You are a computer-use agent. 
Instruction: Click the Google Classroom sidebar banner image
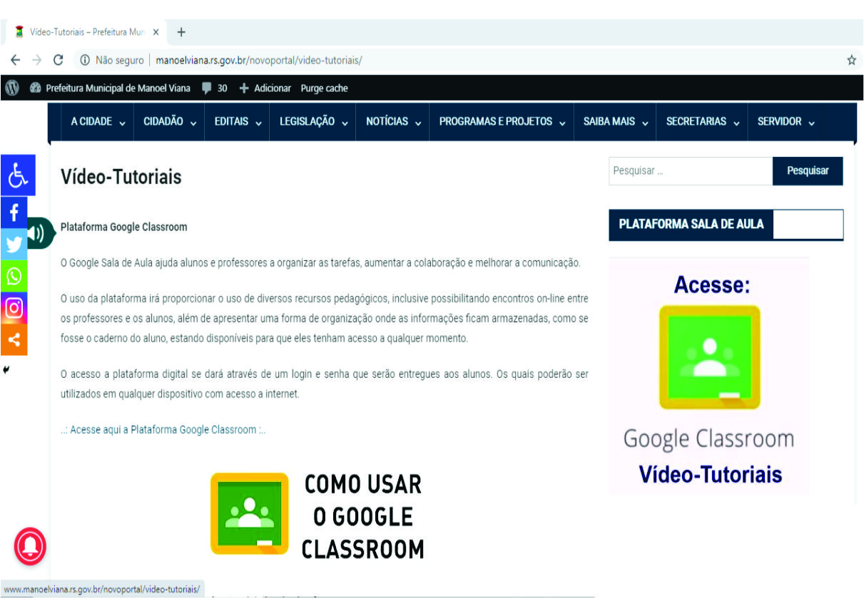coord(709,376)
